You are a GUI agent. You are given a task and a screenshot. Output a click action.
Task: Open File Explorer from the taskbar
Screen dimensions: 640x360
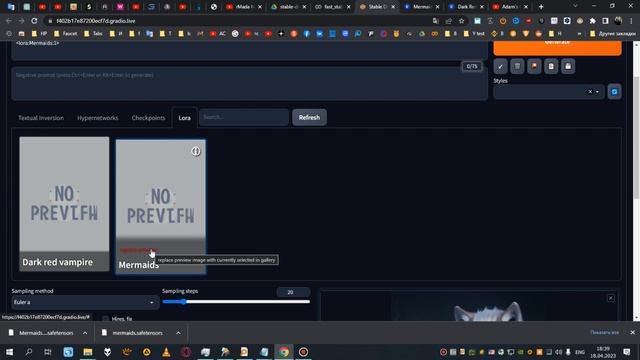(88, 352)
